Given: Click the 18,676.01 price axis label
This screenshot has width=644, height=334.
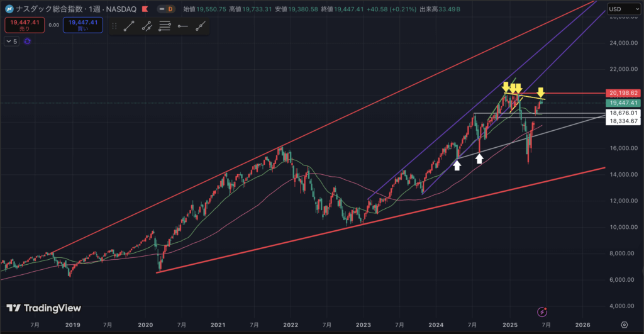Looking at the screenshot, I should point(623,113).
